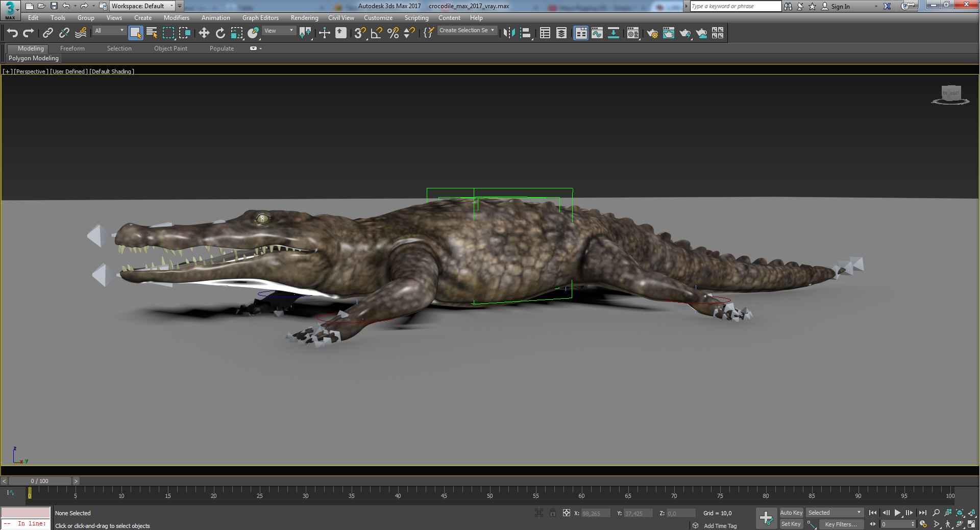Open the key mode Selected dropdown
The image size is (980, 530).
click(835, 513)
